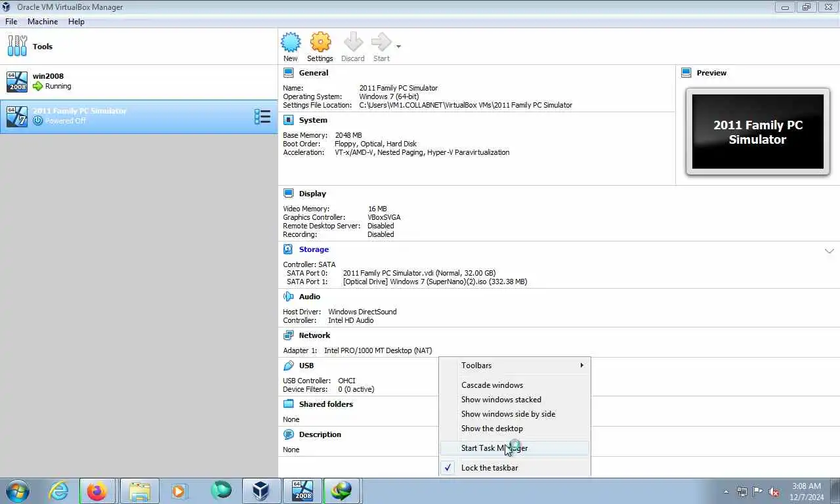Open Settings via the gear toolbar icon
Screen dimensions: 840x504
click(320, 43)
